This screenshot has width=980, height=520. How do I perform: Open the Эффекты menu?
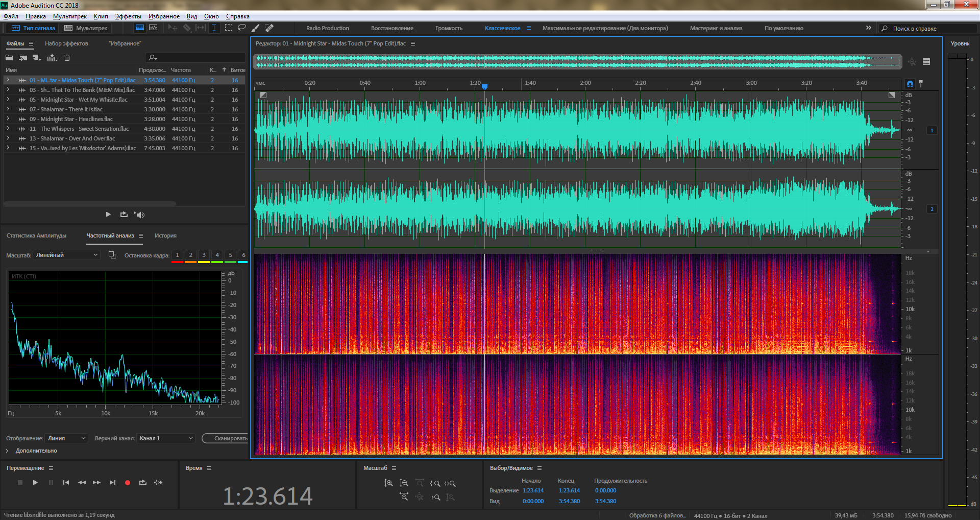[128, 16]
